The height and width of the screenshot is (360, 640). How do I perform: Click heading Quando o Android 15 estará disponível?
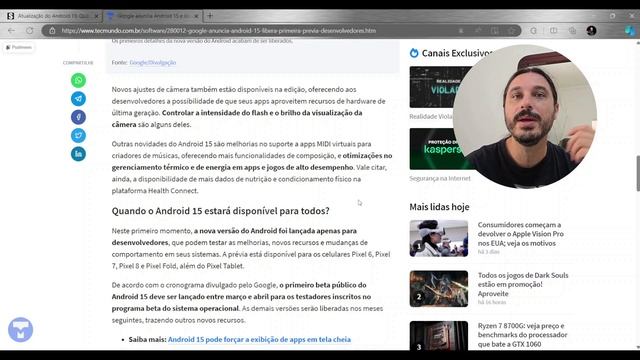[220, 211]
